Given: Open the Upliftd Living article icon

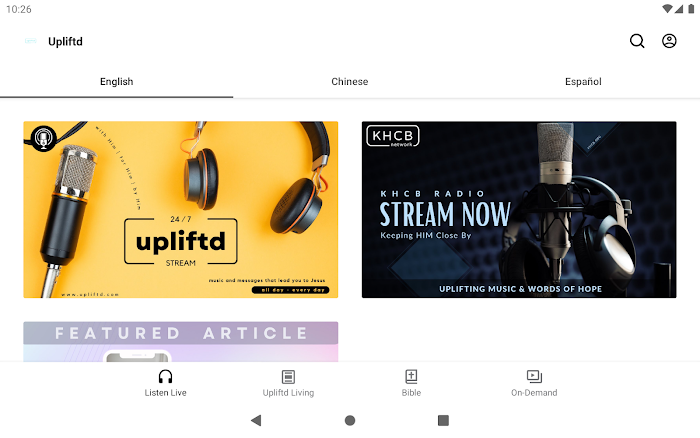Looking at the screenshot, I should coord(288,377).
